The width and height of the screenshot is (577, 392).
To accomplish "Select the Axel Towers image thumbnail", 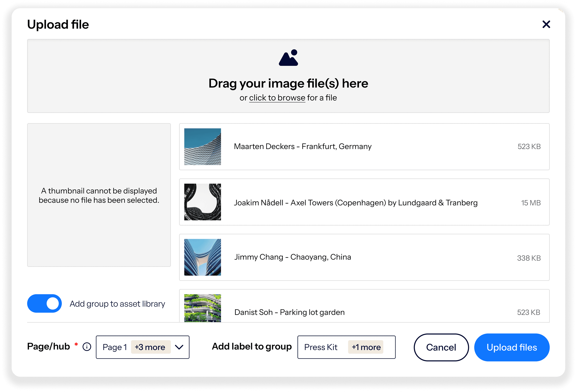I will point(202,202).
